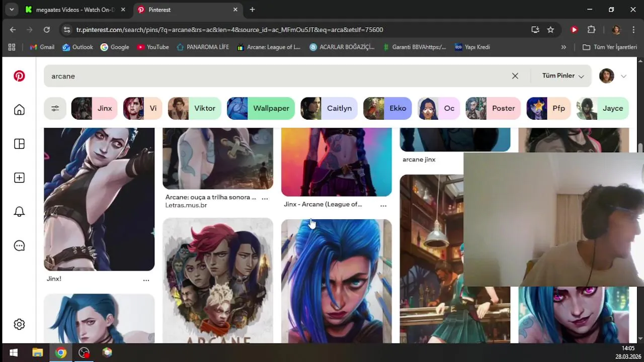Open the settings gear in Pinterest sidebar
Screen dimensions: 644x362
(19, 324)
